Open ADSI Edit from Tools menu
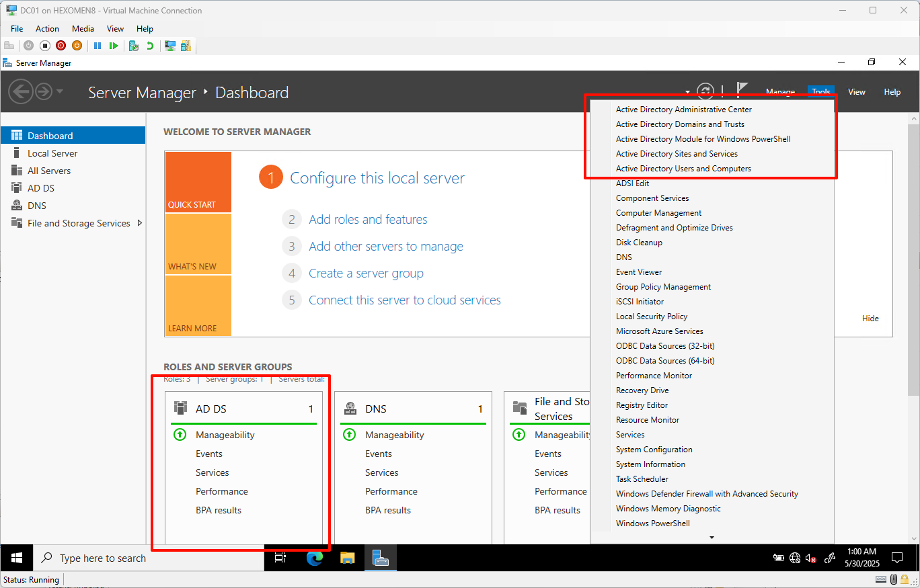 click(633, 183)
